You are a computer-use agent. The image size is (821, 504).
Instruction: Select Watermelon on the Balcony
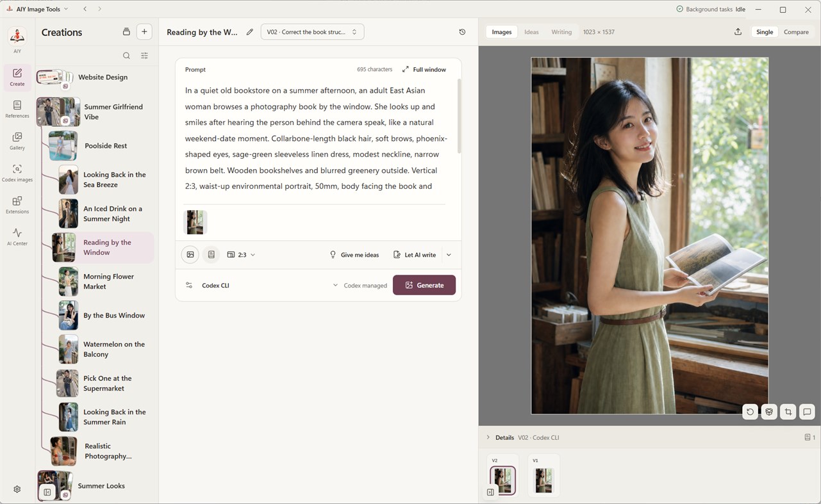(106, 350)
